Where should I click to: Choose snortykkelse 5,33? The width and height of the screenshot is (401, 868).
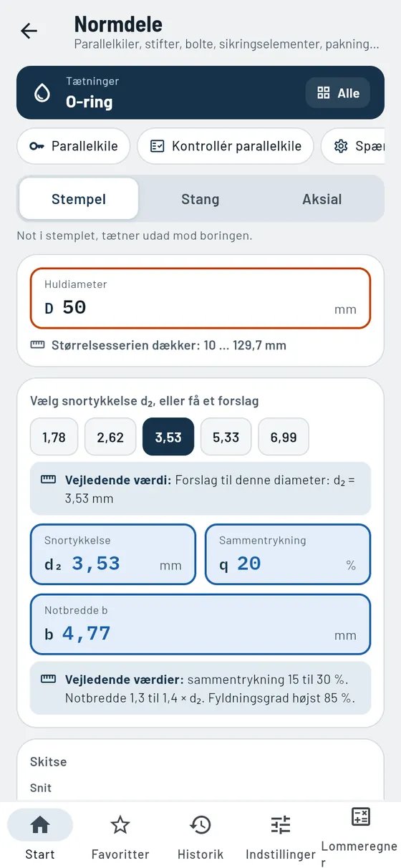pyautogui.click(x=226, y=437)
